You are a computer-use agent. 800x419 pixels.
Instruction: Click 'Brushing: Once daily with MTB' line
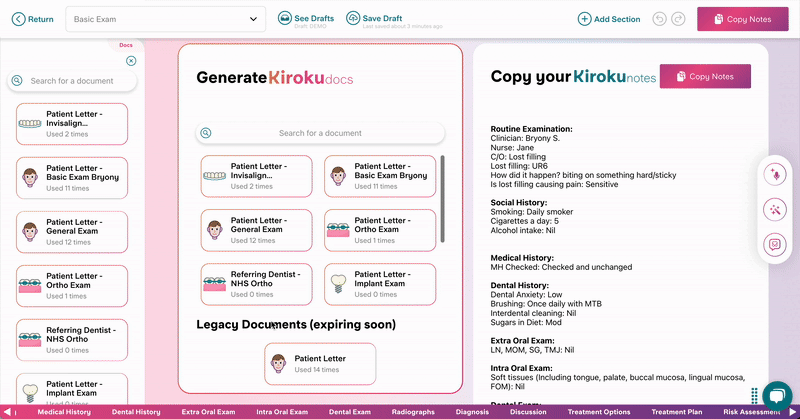pos(546,304)
